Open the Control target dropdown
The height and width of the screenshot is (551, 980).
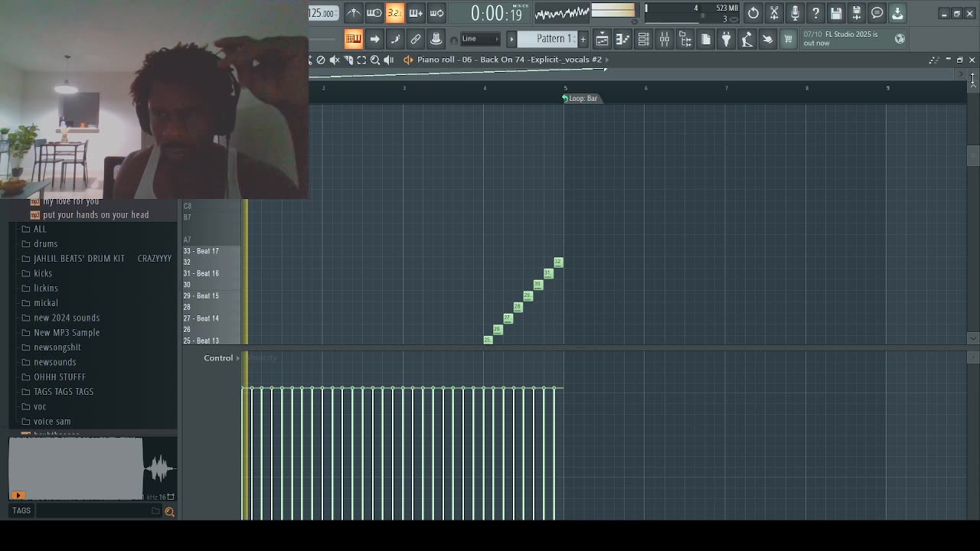(x=218, y=358)
